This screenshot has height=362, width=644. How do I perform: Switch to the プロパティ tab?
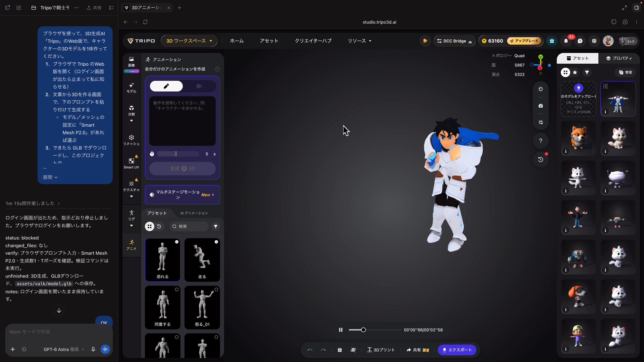[x=619, y=58]
